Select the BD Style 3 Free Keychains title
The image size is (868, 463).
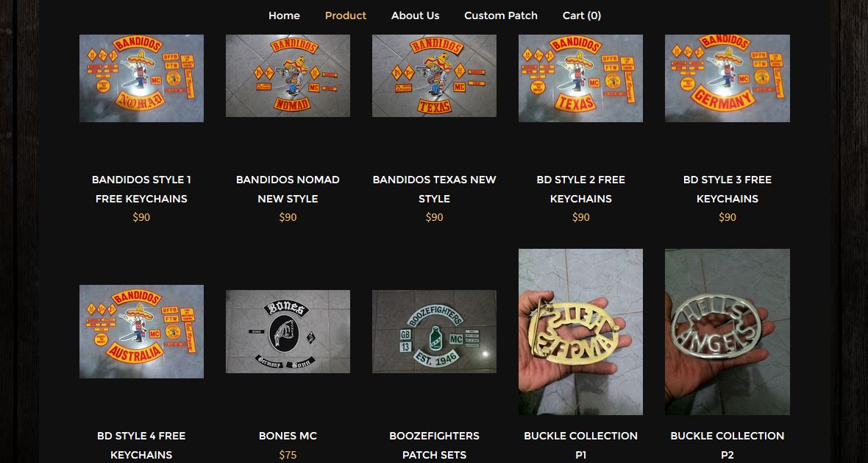tap(728, 189)
